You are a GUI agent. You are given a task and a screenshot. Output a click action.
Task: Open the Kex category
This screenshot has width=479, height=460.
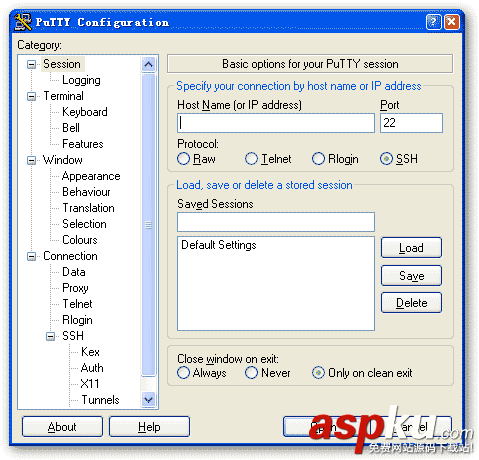[90, 352]
